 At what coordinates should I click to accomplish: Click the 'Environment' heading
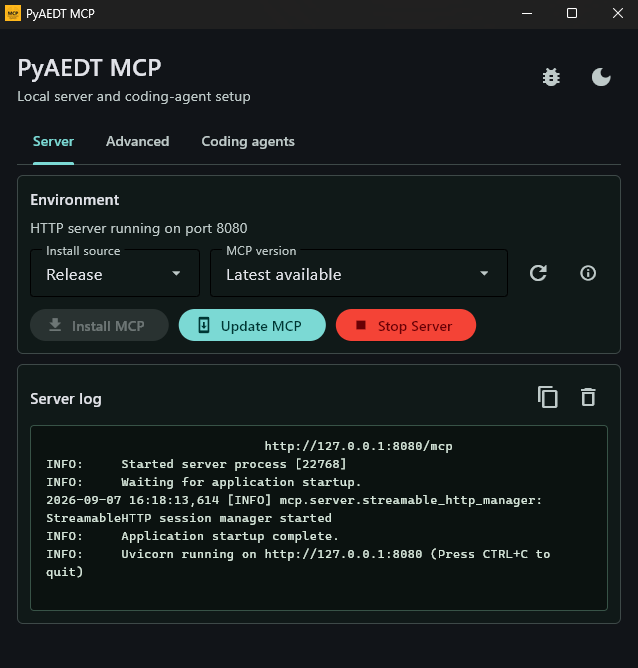click(75, 200)
